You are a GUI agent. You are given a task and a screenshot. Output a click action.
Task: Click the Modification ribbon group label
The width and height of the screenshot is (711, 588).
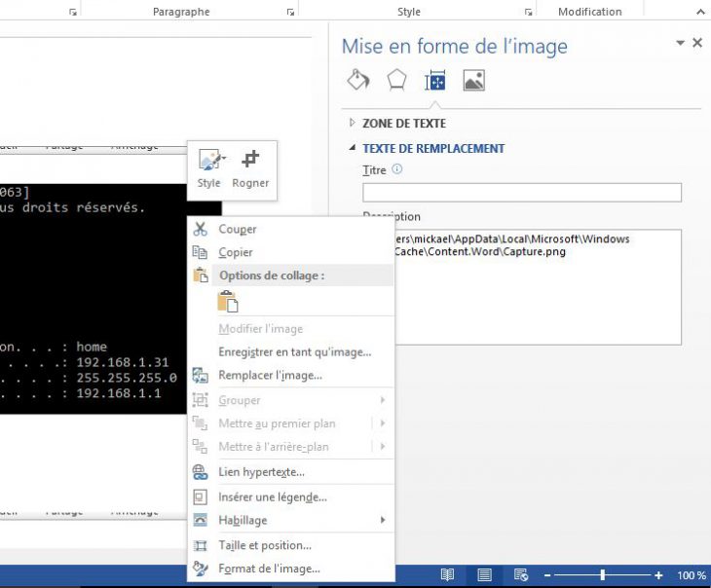click(x=590, y=12)
